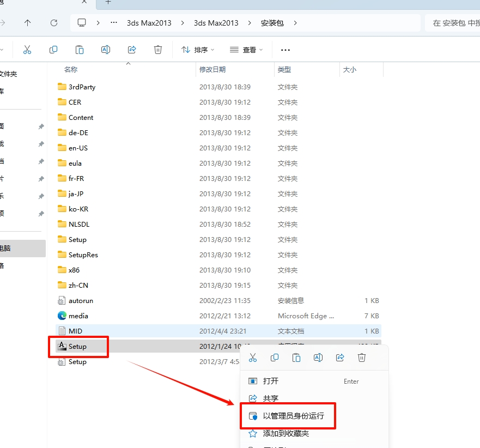Click the Paste icon in the toolbar
Viewport: 480px width, 448px height.
point(80,50)
